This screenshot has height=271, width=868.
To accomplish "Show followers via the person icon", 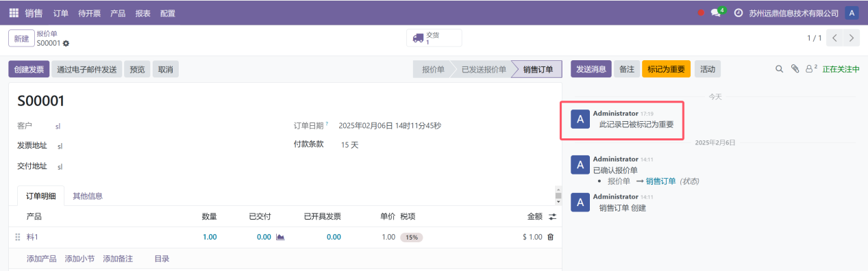I will tap(811, 69).
